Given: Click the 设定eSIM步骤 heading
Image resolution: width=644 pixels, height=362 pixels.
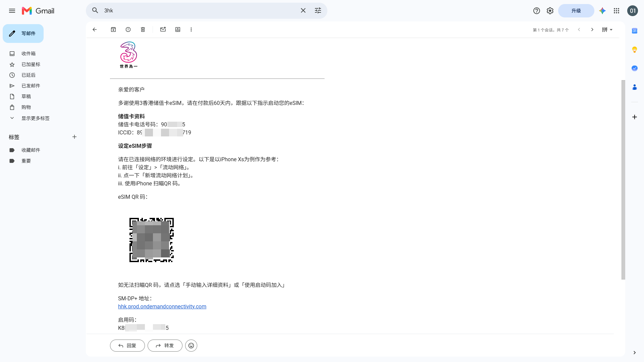Looking at the screenshot, I should tap(135, 146).
